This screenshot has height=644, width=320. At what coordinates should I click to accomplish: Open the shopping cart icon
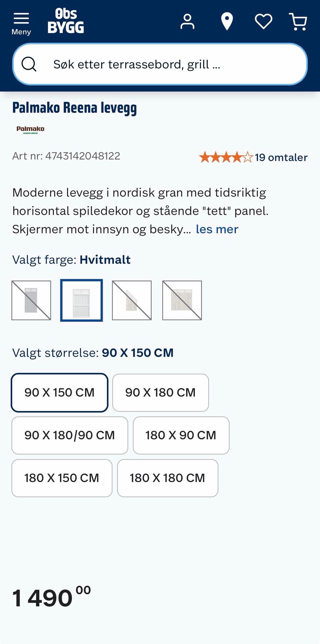[x=298, y=22]
